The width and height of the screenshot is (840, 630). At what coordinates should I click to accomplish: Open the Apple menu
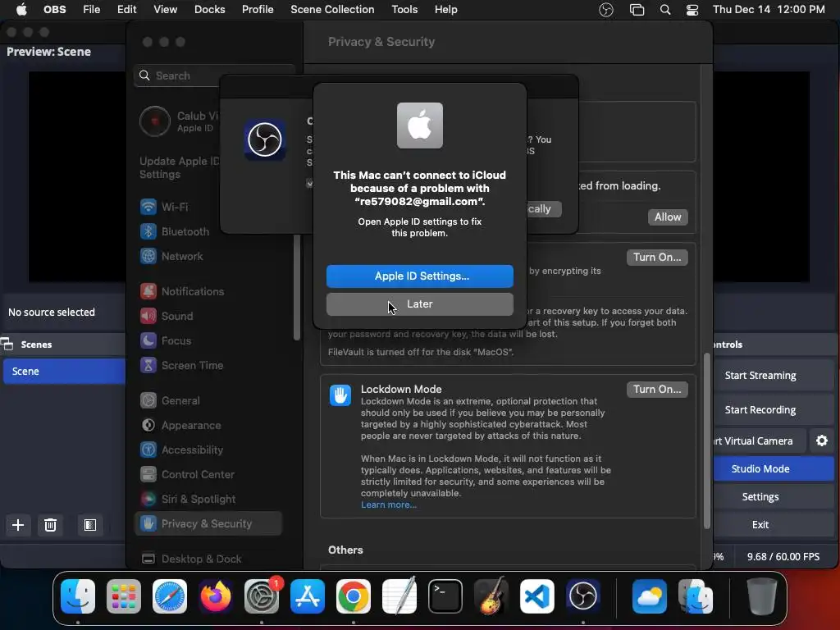[x=21, y=10]
